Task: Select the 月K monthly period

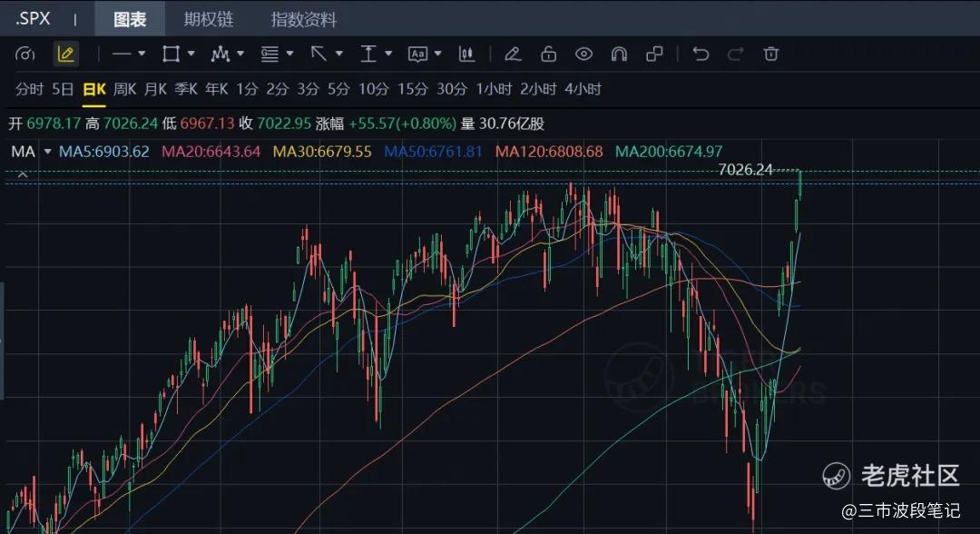Action: coord(156,89)
